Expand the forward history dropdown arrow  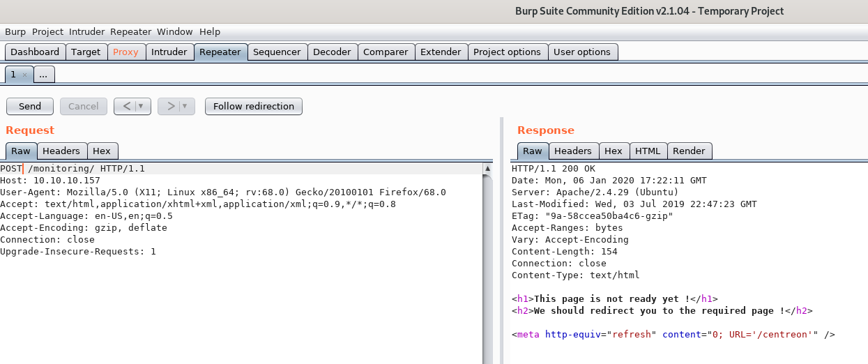coord(186,106)
